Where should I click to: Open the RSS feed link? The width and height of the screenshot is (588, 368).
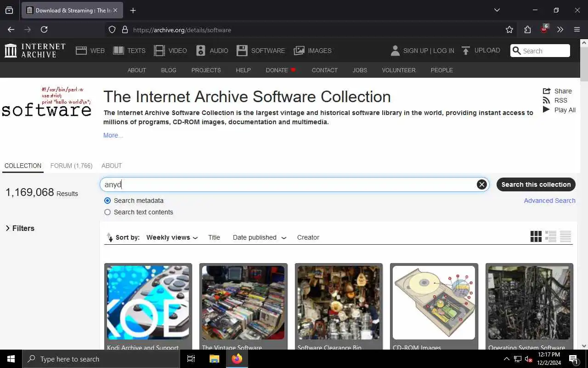pos(555,100)
